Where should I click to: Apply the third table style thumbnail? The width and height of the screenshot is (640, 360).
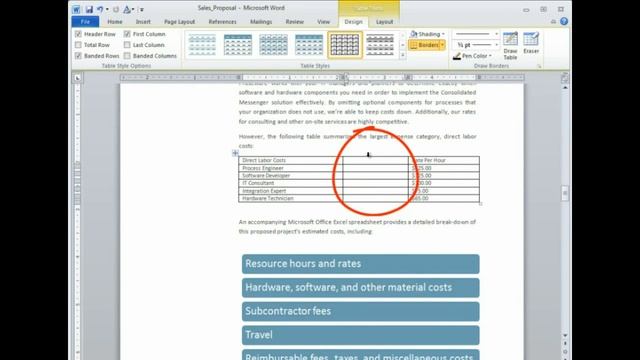[x=273, y=45]
